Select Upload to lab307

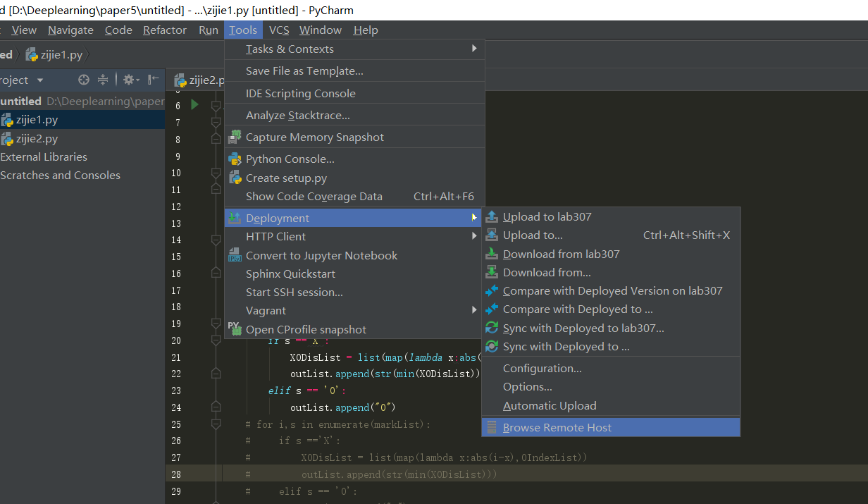click(611, 217)
